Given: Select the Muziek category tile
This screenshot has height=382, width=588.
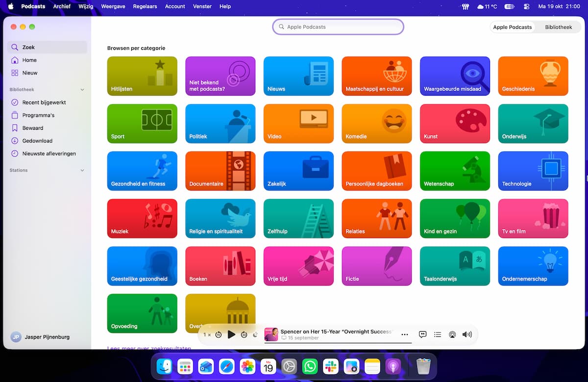Looking at the screenshot, I should (x=142, y=218).
